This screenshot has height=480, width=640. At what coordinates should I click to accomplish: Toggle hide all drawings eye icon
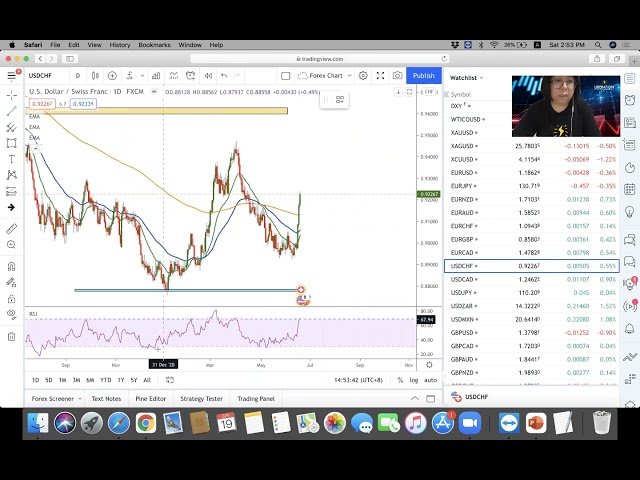pos(12,315)
